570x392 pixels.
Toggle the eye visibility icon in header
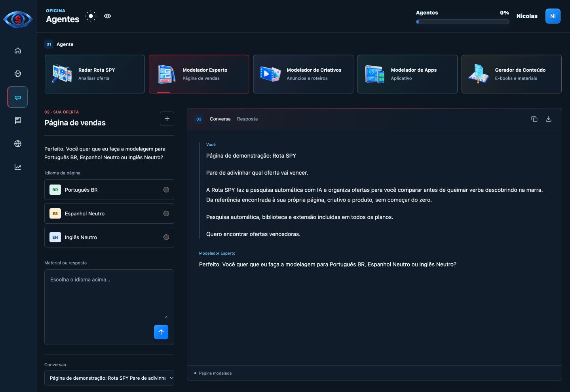pyautogui.click(x=107, y=16)
